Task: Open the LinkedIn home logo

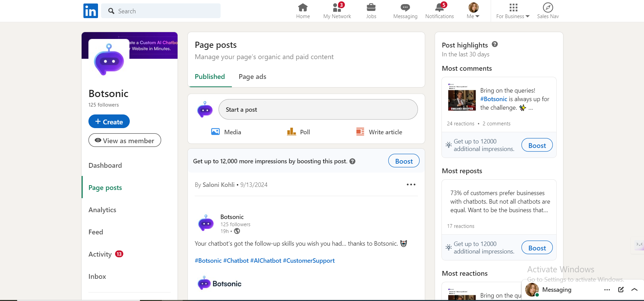Action: [x=90, y=11]
